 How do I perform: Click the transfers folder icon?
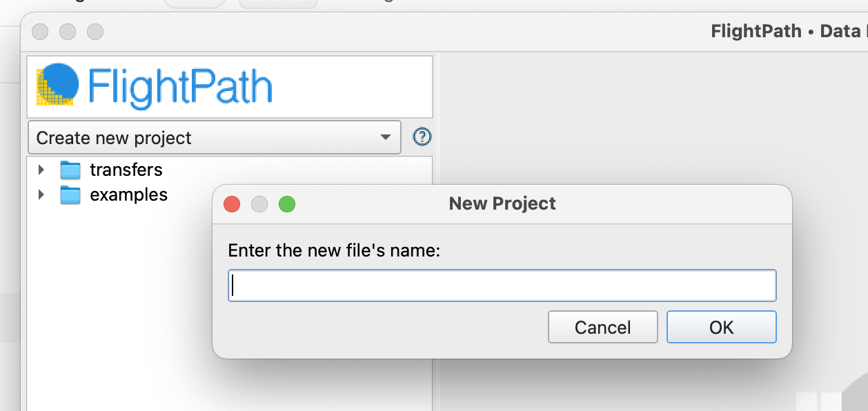pyautogui.click(x=70, y=170)
